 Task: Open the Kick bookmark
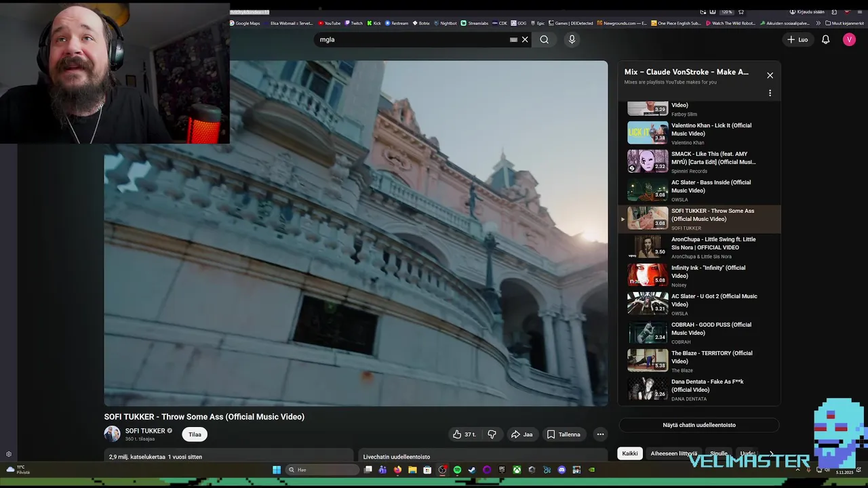point(374,23)
